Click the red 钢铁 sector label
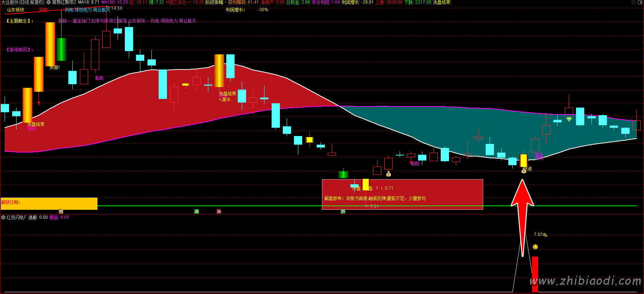 click(x=44, y=10)
